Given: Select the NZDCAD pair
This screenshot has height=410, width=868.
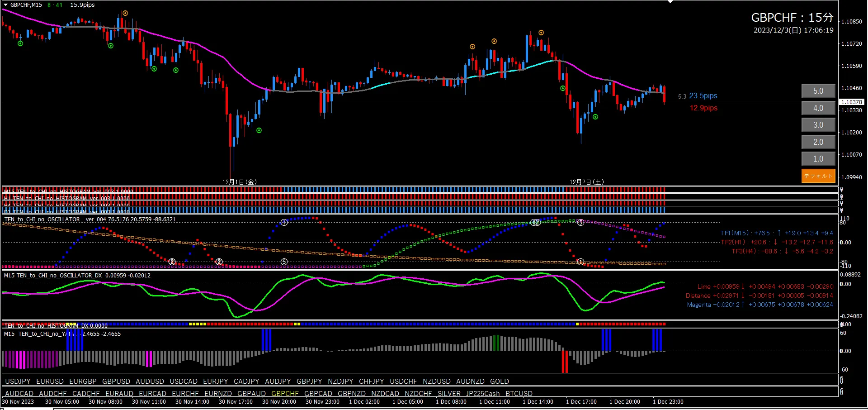Looking at the screenshot, I should pos(385,394).
